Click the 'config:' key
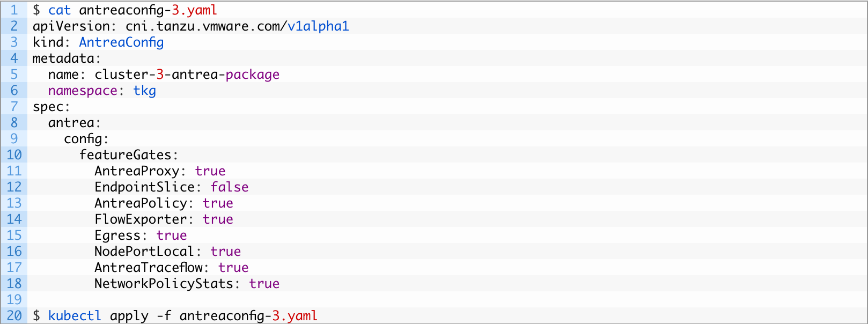 [x=86, y=139]
